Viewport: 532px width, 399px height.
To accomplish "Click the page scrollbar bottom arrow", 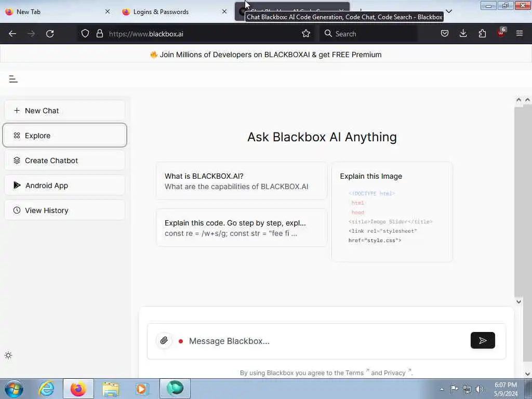I will click(x=528, y=374).
